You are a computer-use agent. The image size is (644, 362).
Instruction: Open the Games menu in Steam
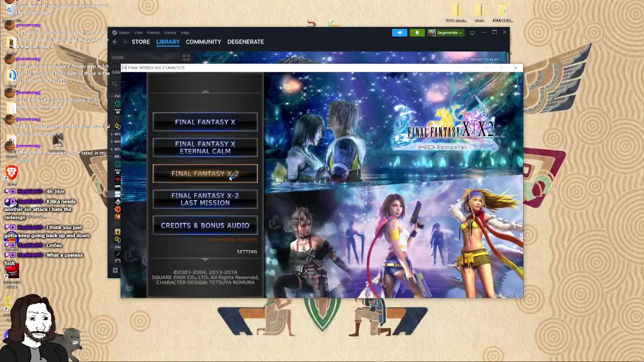170,33
